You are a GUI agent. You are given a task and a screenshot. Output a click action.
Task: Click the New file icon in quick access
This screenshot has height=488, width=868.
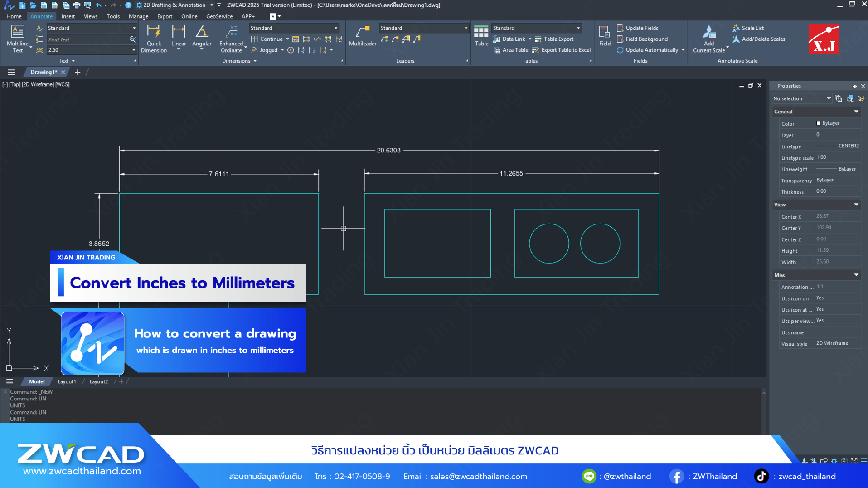tap(22, 5)
